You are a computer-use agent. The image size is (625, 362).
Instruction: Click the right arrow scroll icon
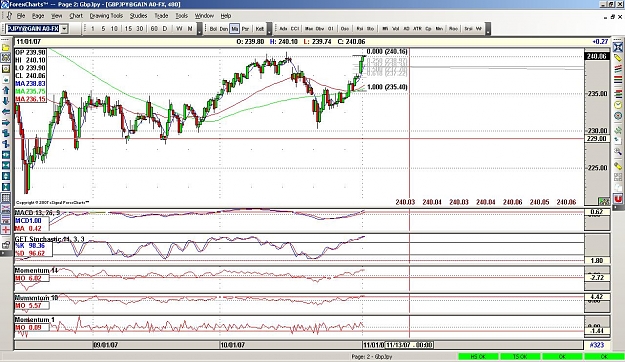tap(6, 123)
